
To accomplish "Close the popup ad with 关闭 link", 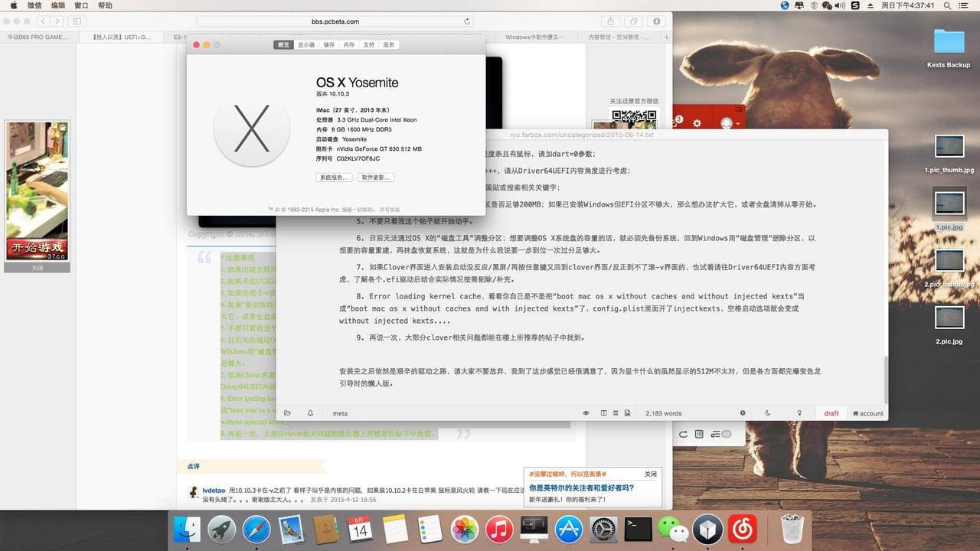I will [x=650, y=474].
